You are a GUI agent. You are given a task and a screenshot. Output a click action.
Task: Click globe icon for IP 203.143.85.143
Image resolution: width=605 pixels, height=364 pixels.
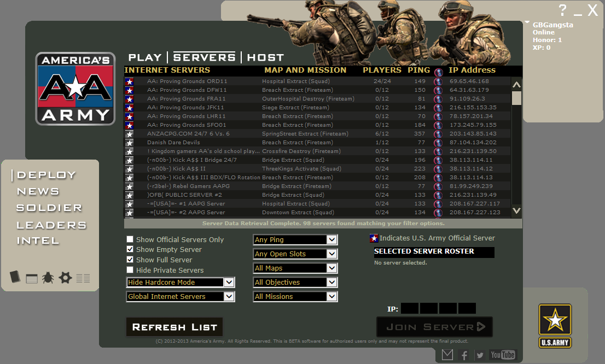click(438, 134)
